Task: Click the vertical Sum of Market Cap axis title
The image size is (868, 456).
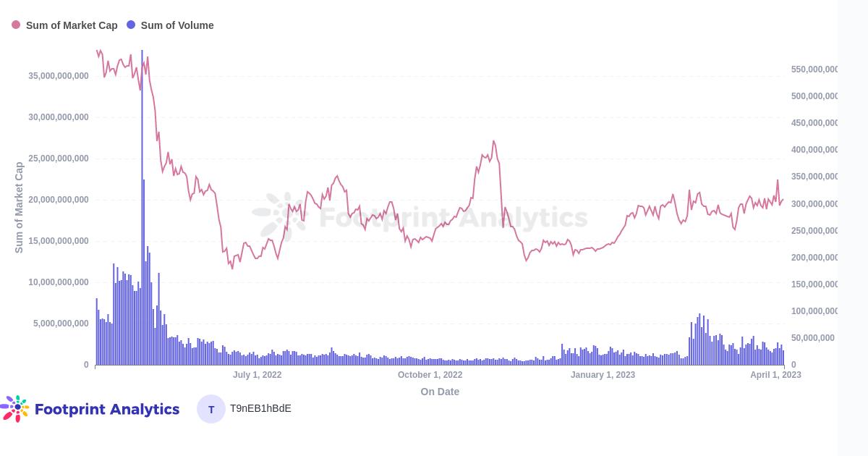Action: 20,208
